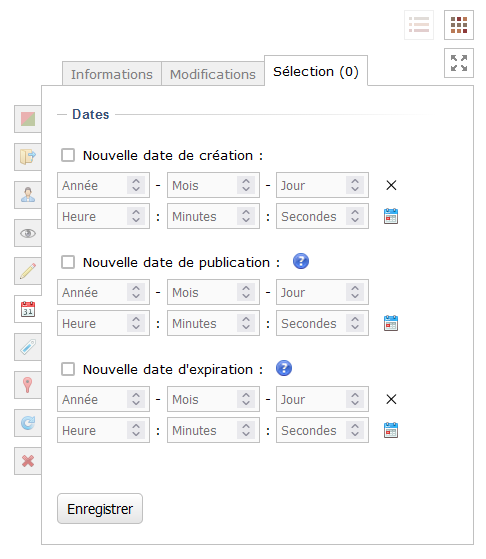Screen dimensions: 486x559
Task: Switch to the Modifications tab
Action: point(213,74)
